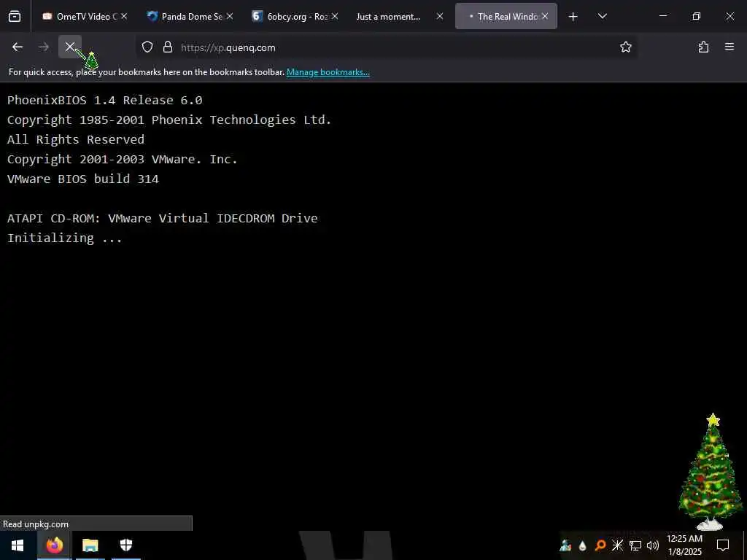Switch to the 6obcy.org tab

pos(295,16)
